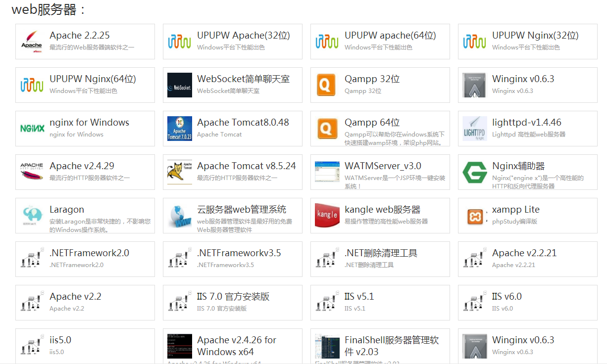
Task: Click the FinalShell服务器管理软件 screenshot thumbnail
Action: pyautogui.click(x=327, y=346)
